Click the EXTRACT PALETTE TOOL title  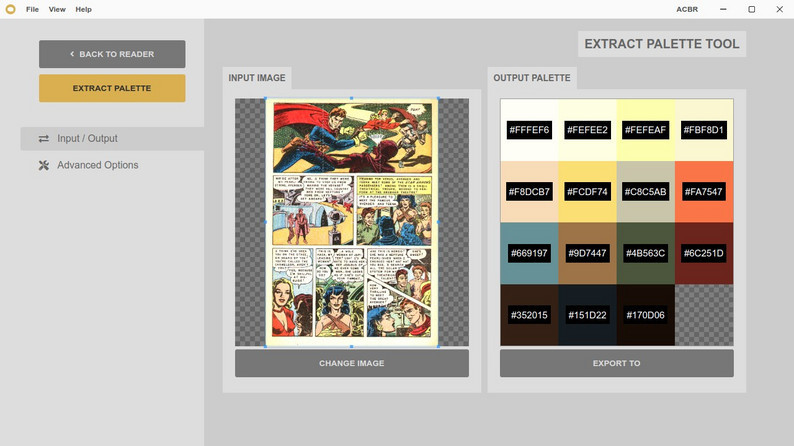coord(662,44)
